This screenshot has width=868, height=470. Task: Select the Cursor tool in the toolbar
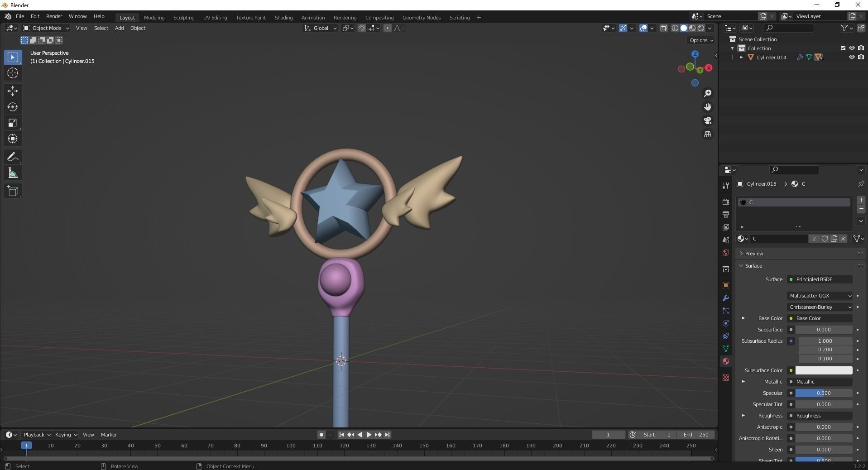coord(13,73)
